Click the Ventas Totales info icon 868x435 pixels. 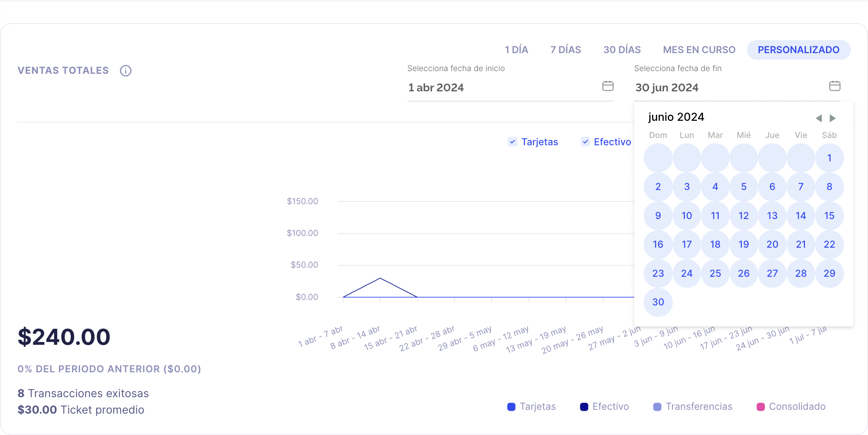tap(126, 71)
